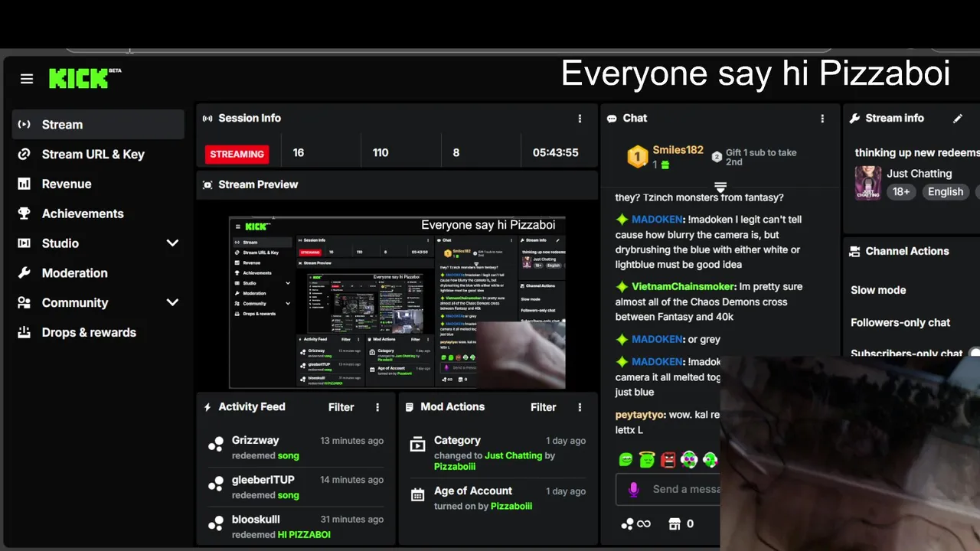Collapse the gift leaderboard arrow

720,187
